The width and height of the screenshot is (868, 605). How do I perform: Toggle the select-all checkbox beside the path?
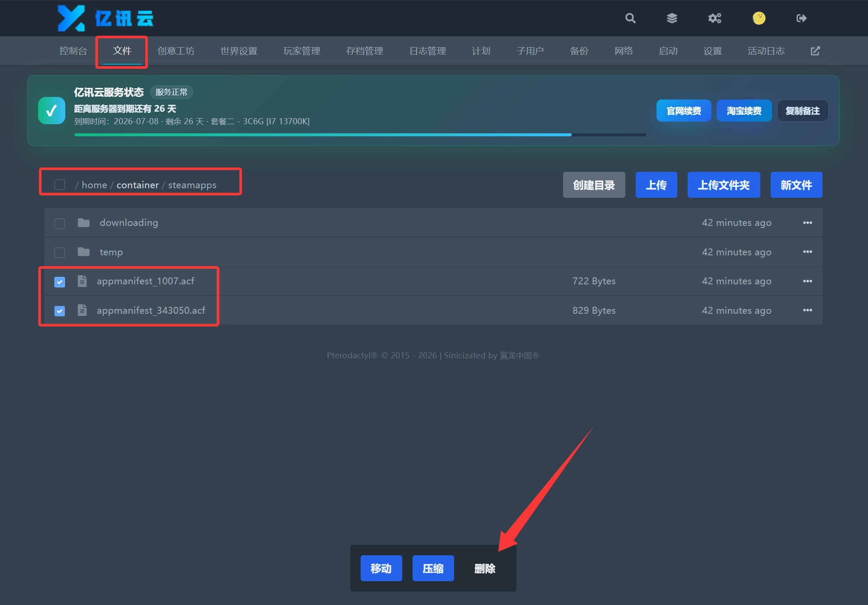tap(60, 185)
